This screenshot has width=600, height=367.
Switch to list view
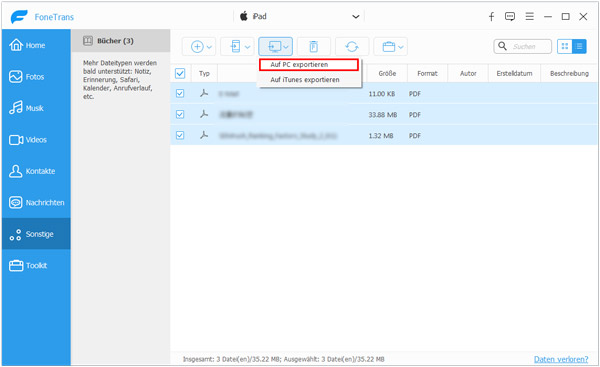579,46
